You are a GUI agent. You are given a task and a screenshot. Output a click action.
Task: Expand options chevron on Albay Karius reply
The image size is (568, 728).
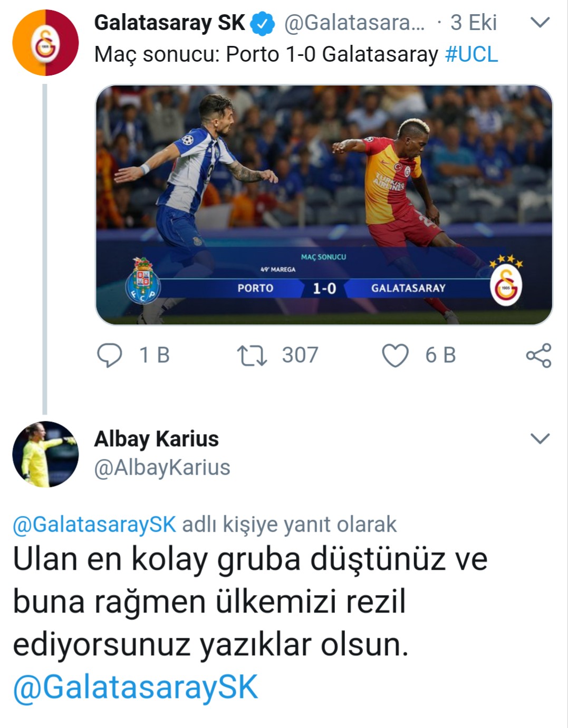(x=540, y=439)
